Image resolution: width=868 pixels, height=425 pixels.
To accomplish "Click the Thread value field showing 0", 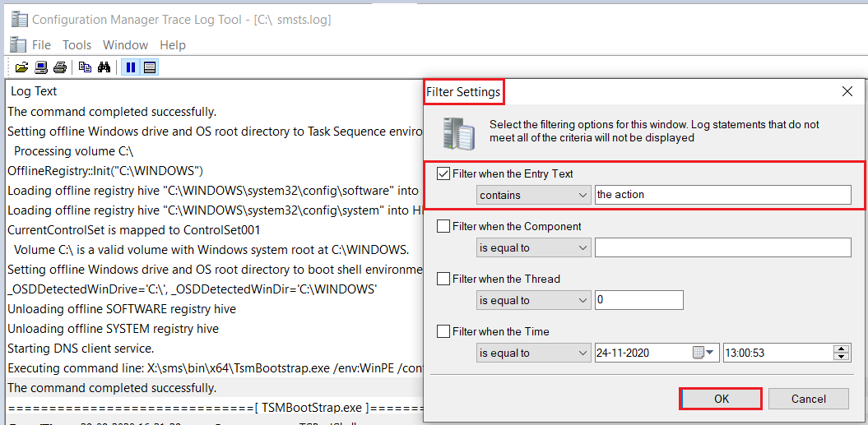I will tap(638, 301).
